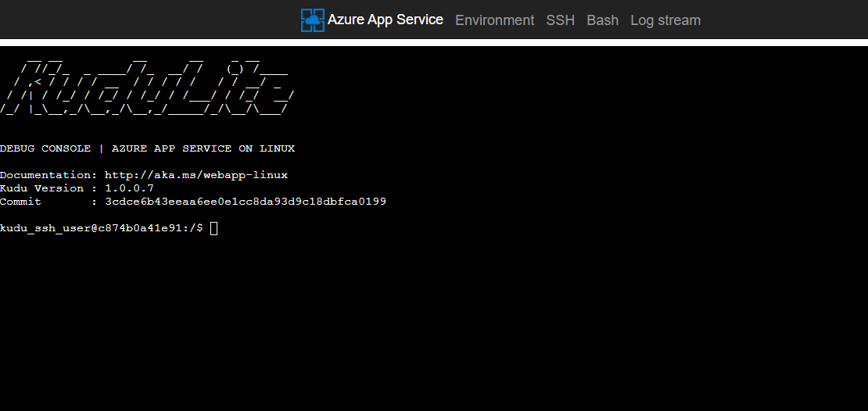
Task: Click the empty navbar area right of Log stream
Action: click(x=782, y=20)
